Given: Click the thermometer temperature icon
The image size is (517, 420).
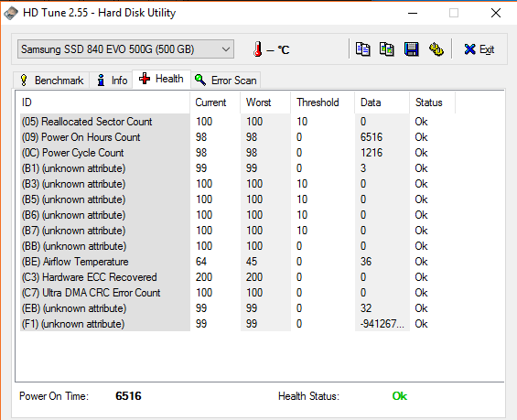Looking at the screenshot, I should [x=258, y=49].
